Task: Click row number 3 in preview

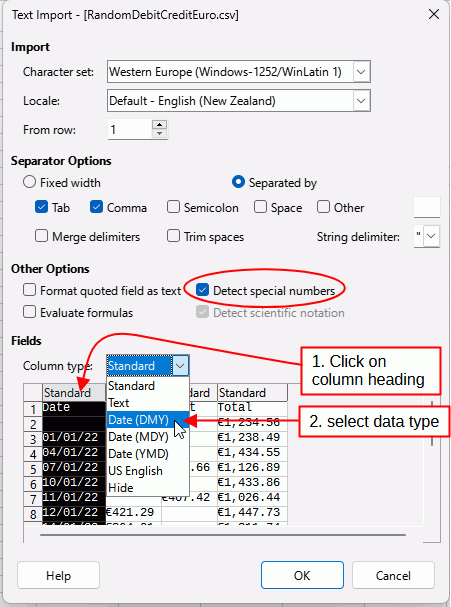Action: [x=33, y=439]
